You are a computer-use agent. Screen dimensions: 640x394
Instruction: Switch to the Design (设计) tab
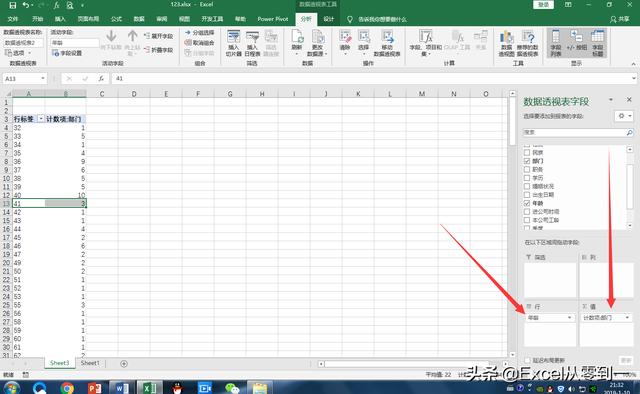(329, 19)
